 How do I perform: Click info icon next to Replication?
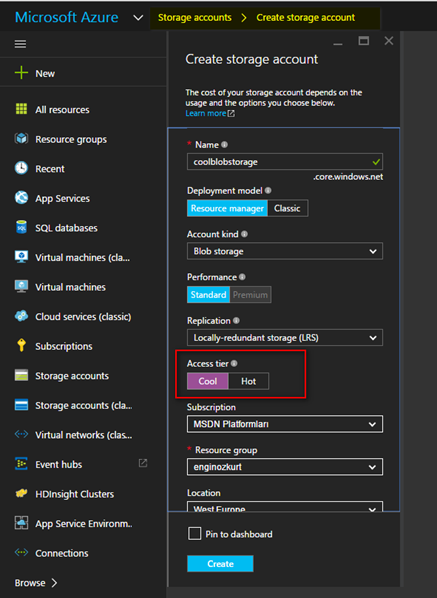tap(236, 320)
